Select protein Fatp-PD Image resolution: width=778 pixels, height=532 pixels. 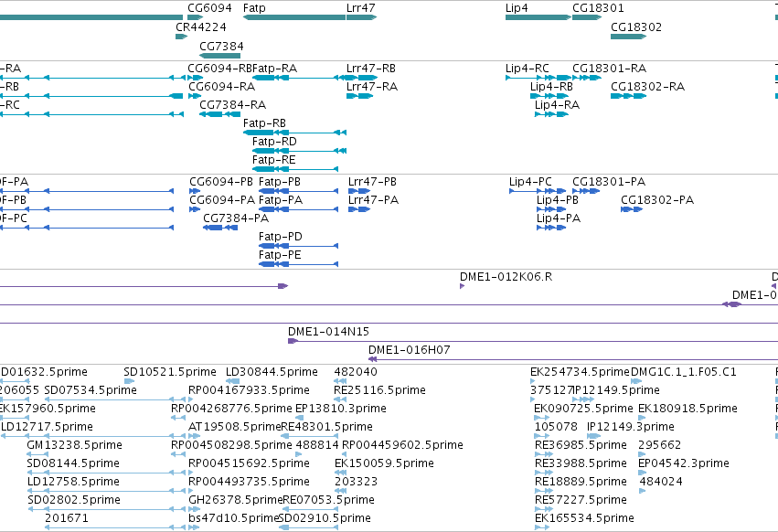298,246
